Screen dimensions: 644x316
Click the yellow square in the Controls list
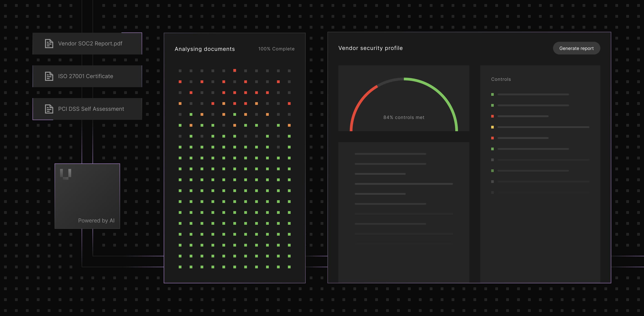tap(492, 127)
